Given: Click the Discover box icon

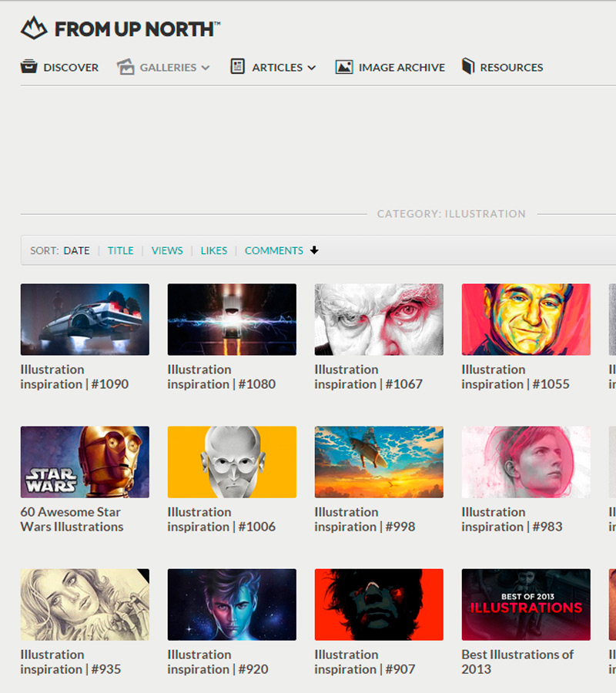Looking at the screenshot, I should pos(28,67).
